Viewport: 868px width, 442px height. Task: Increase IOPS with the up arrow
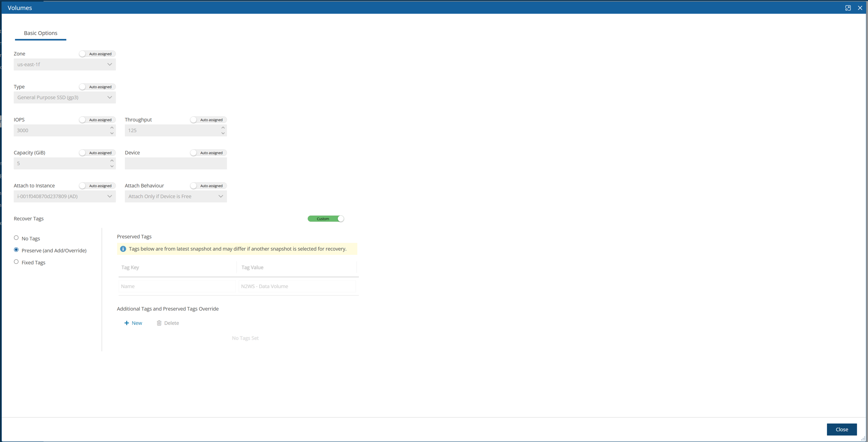[x=112, y=128]
